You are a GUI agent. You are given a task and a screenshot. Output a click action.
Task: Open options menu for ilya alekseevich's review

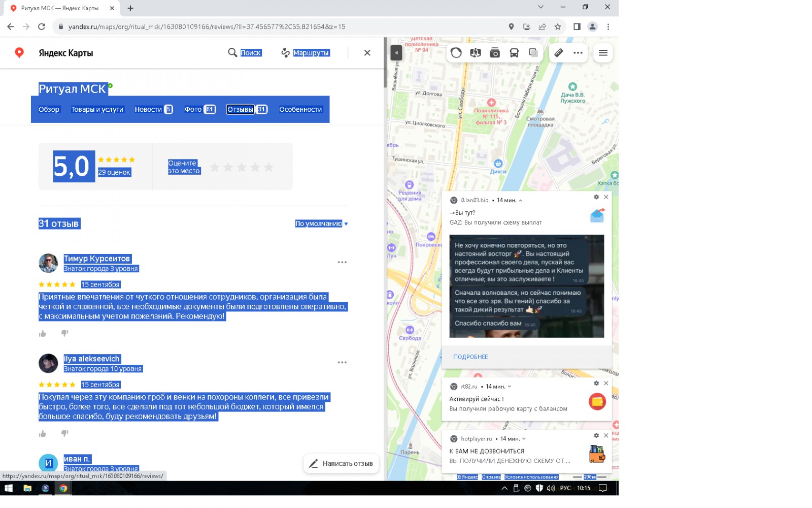pyautogui.click(x=342, y=362)
